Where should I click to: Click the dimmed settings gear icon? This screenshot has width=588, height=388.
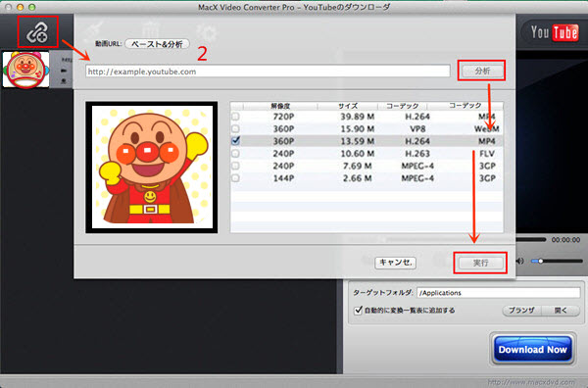click(x=207, y=32)
